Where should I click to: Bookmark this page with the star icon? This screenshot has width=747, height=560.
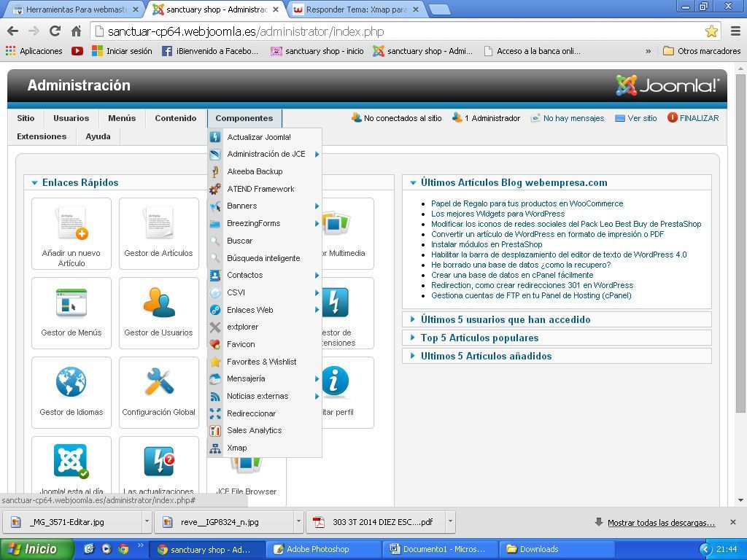click(711, 31)
